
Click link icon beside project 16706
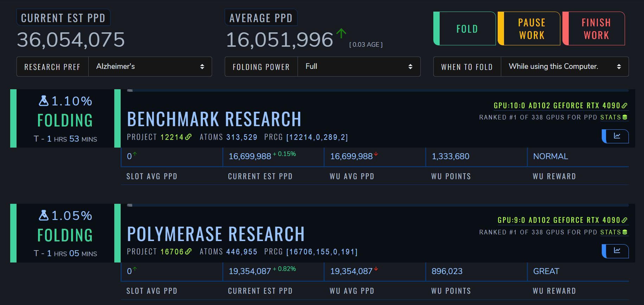(189, 251)
